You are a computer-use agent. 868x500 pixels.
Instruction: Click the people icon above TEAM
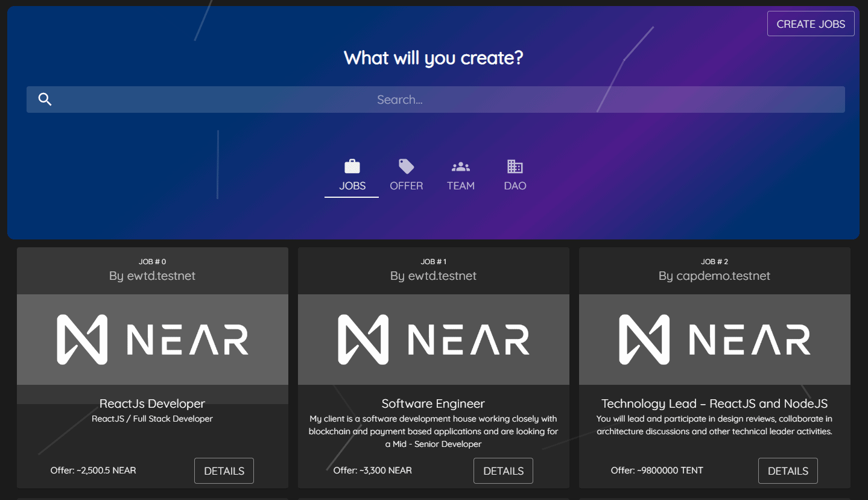tap(461, 166)
